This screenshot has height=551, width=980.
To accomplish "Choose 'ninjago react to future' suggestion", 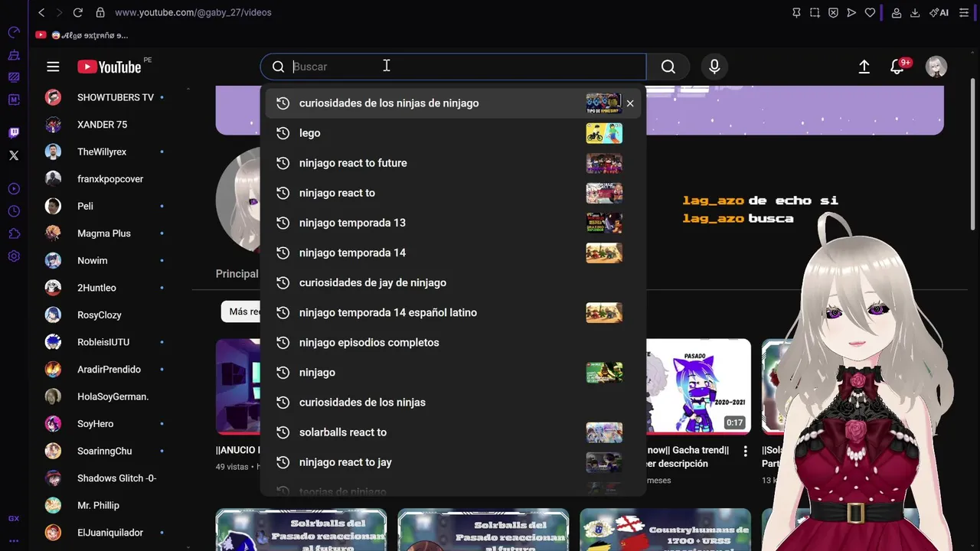I will tap(453, 163).
